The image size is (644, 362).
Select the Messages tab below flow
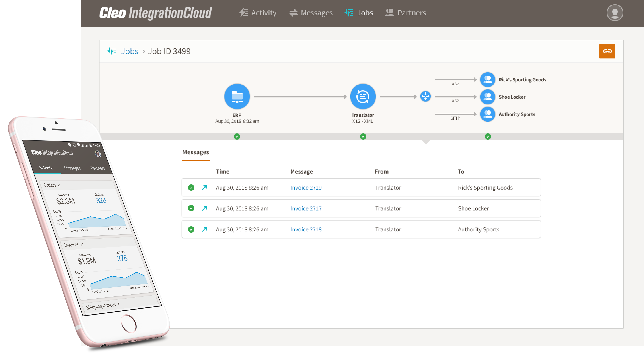pos(196,152)
